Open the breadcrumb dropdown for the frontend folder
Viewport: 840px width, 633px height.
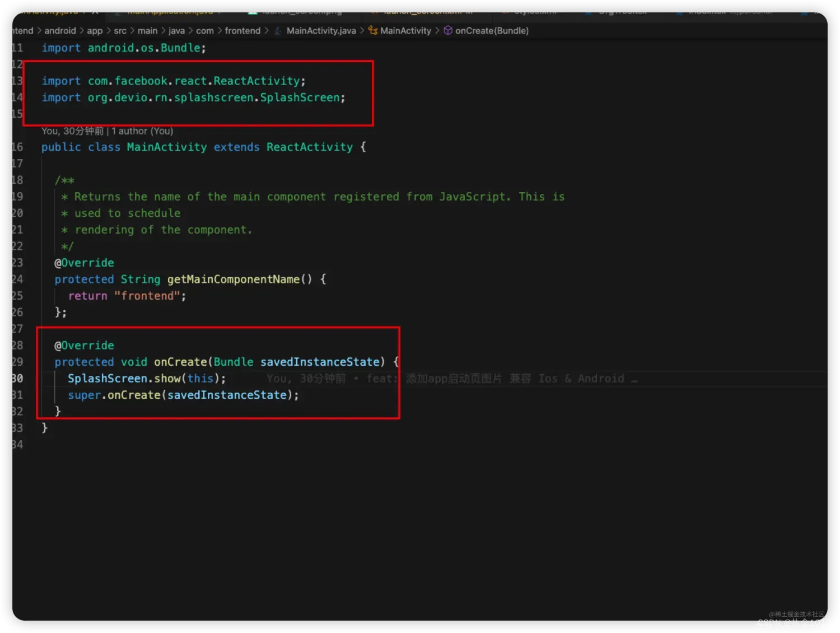[242, 31]
